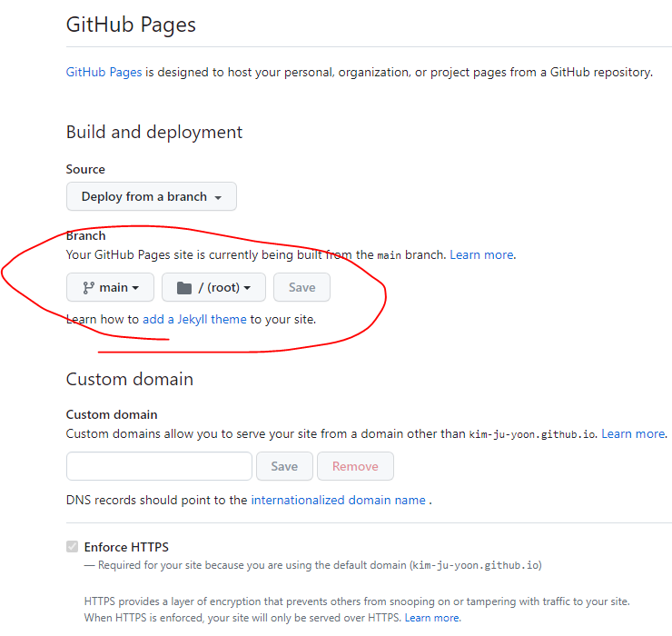Click the Source label text
Viewport: 672px width, 636px height.
[x=85, y=169]
